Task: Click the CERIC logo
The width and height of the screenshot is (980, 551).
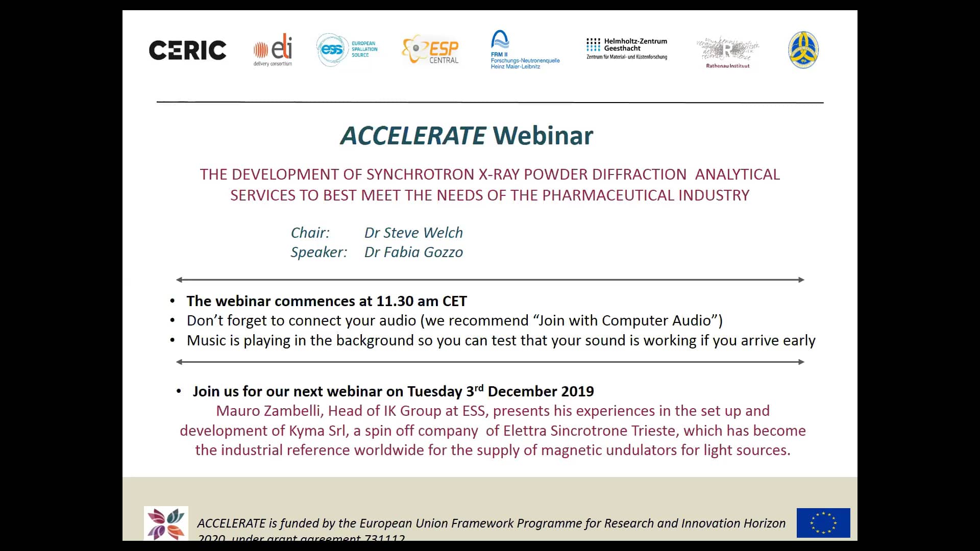Action: coord(187,50)
